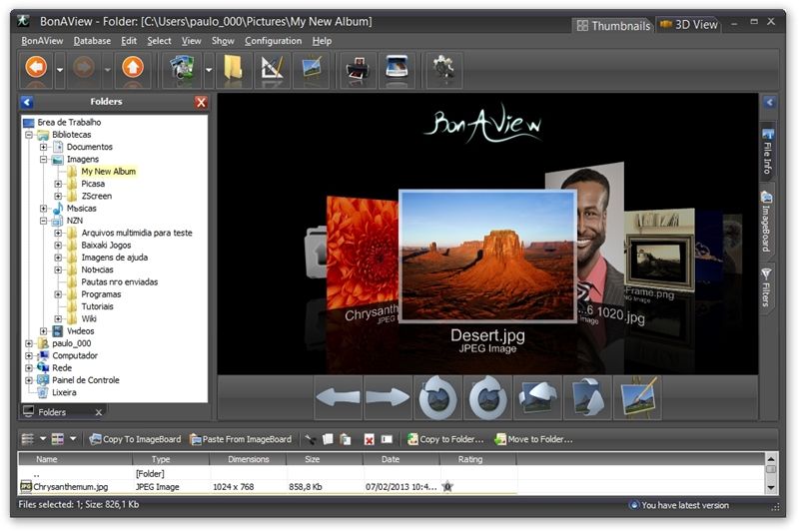Viewport: 799px width, 532px height.
Task: Select My New Album folder
Action: coord(109,172)
